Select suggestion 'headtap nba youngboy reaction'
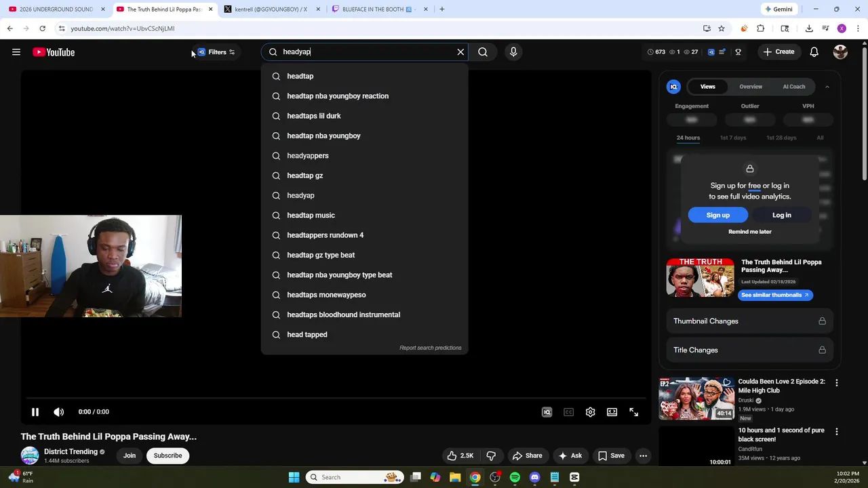The width and height of the screenshot is (868, 488). click(364, 96)
